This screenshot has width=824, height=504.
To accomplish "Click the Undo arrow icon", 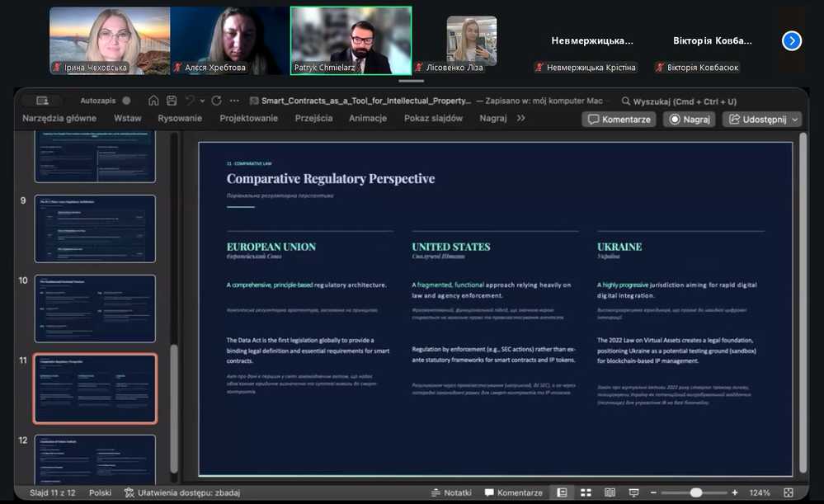I will pos(191,101).
